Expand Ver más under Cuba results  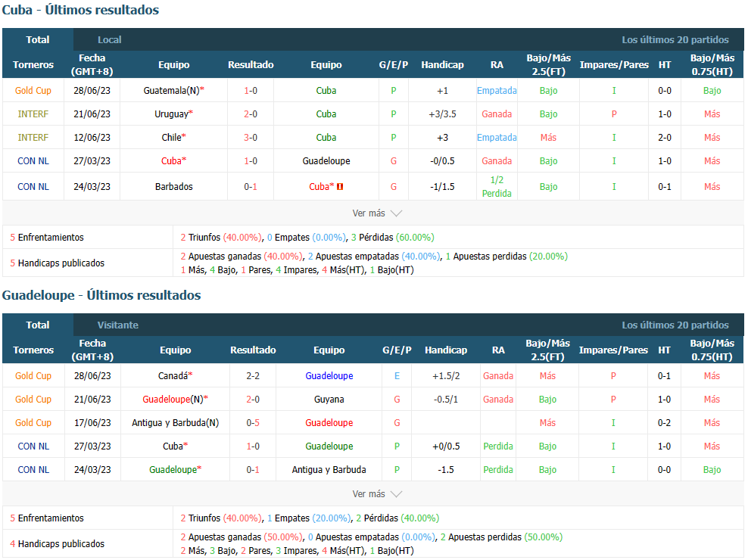377,213
